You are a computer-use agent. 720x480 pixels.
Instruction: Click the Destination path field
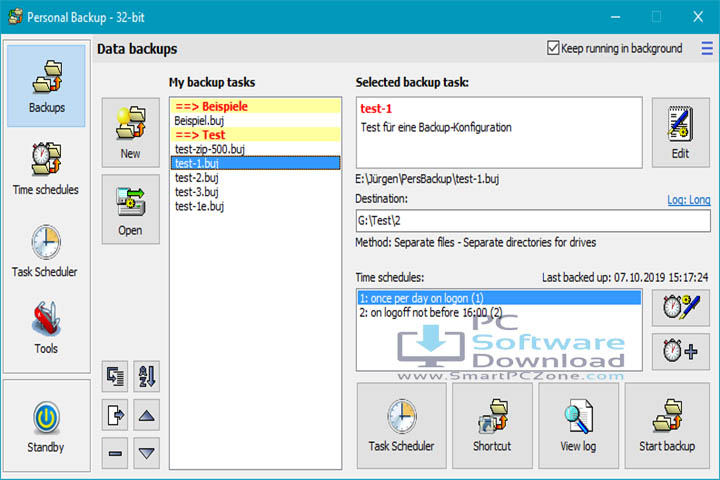533,221
